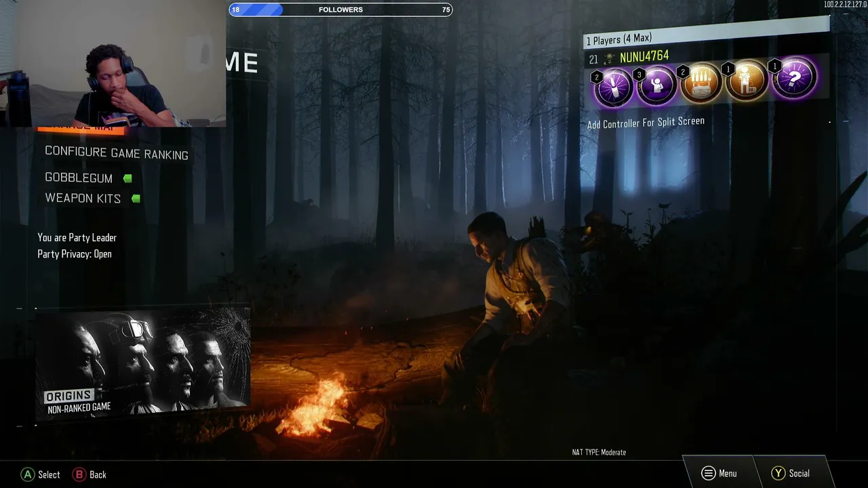Click the Origins map preview image
The height and width of the screenshot is (488, 868).
coord(143,363)
